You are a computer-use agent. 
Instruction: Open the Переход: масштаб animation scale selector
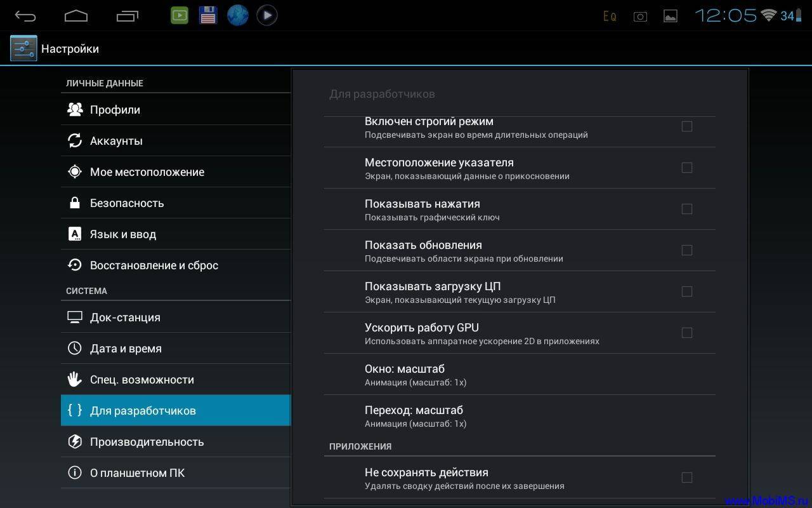click(x=520, y=416)
